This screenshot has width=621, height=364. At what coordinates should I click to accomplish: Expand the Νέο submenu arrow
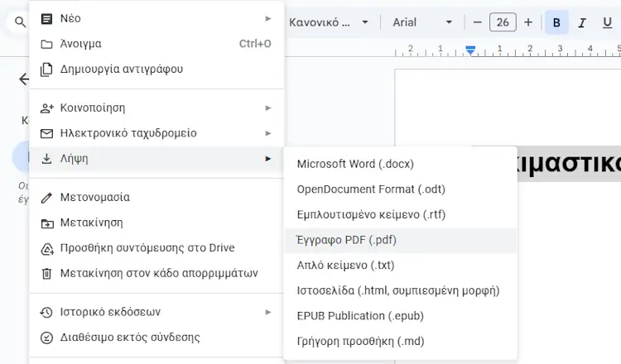(268, 18)
